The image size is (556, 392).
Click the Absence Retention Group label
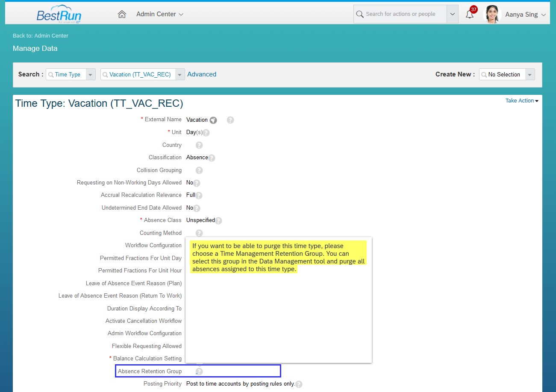tap(150, 372)
